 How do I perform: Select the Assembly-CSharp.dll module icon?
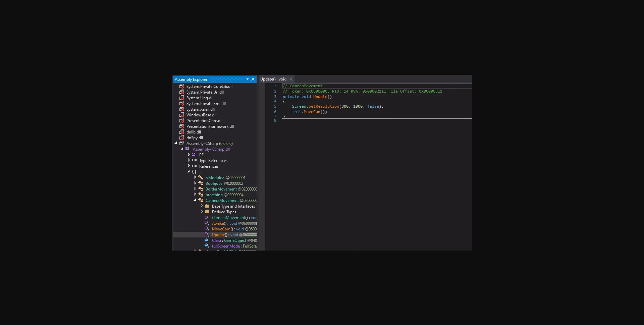click(188, 149)
